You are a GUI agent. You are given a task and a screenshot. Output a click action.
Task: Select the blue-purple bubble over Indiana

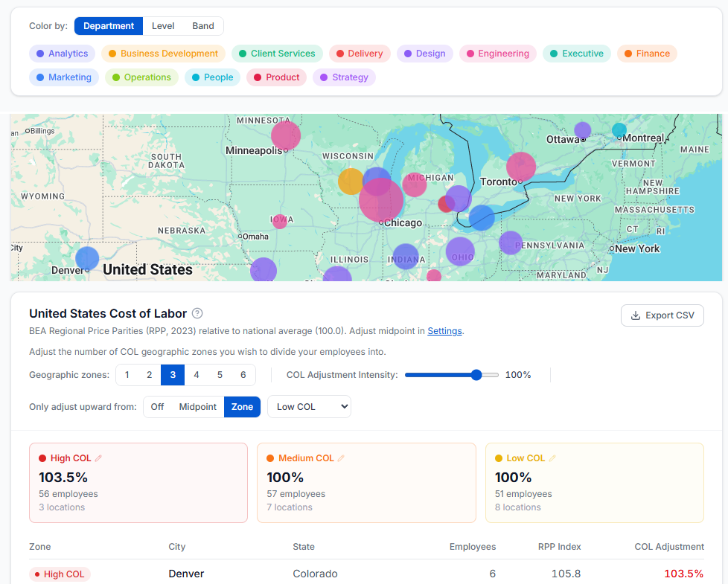406,257
